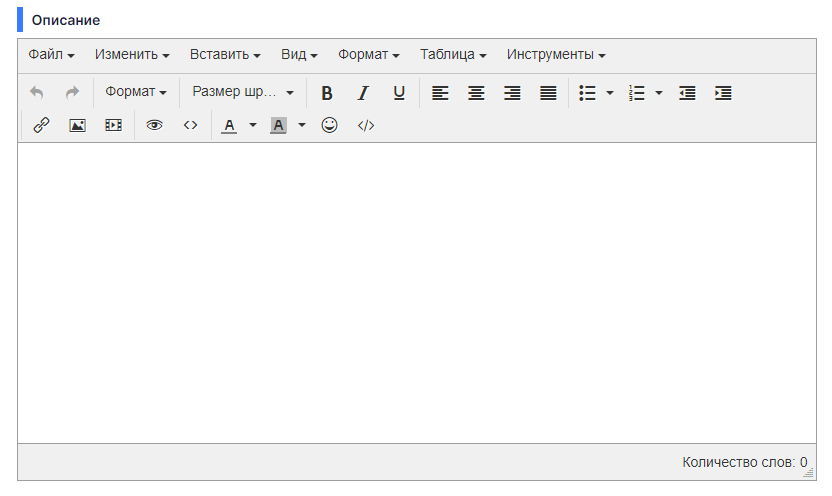Open the Размер шрифта dropdown

tap(243, 92)
